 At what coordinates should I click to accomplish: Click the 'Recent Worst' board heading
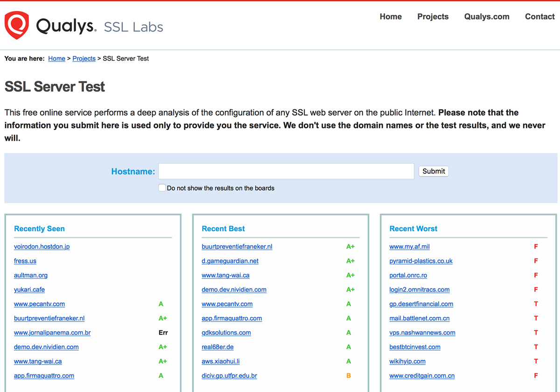413,229
